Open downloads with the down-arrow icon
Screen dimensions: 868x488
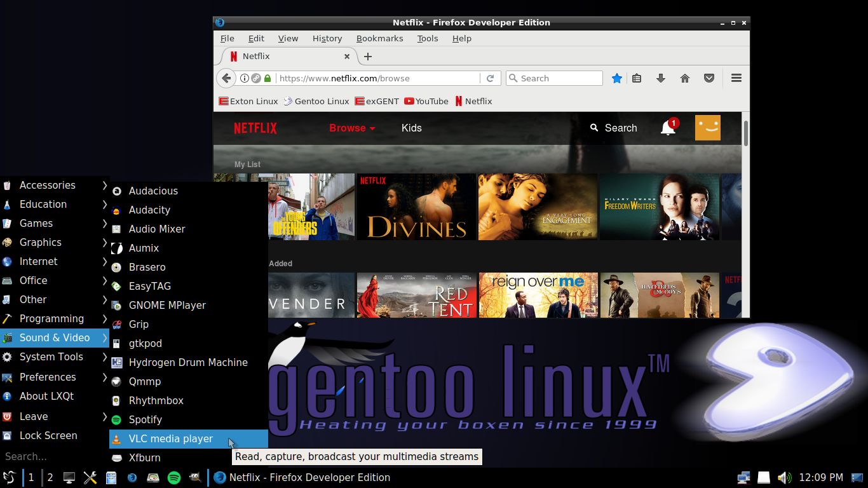[661, 78]
